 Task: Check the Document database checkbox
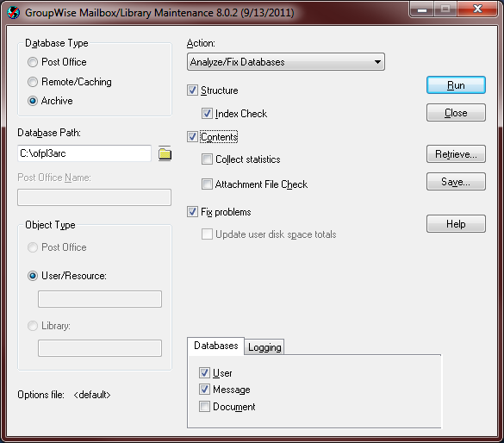pos(204,406)
